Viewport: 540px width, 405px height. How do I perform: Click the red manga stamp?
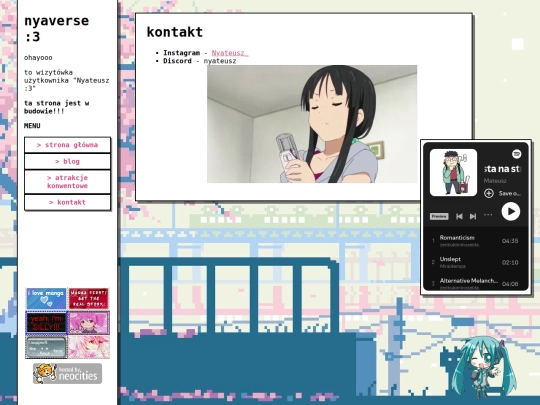click(x=89, y=299)
